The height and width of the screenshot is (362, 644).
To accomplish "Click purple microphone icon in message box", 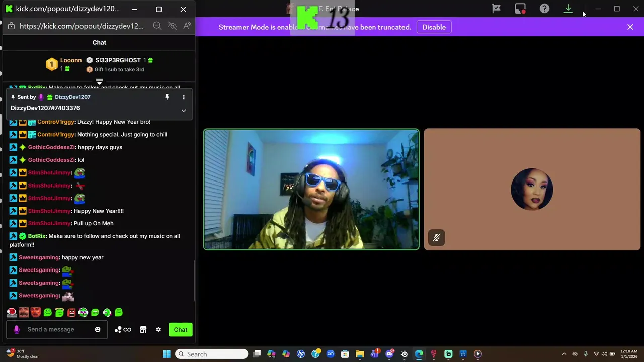I will point(16,329).
